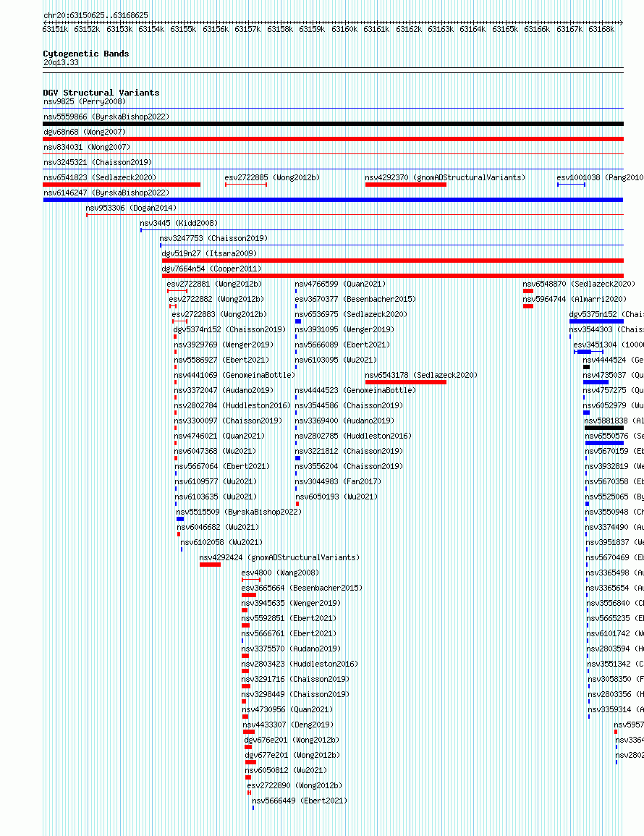Open nsv5666761 (Ebert2021) variant
The width and height of the screenshot is (644, 836).
pos(289,633)
